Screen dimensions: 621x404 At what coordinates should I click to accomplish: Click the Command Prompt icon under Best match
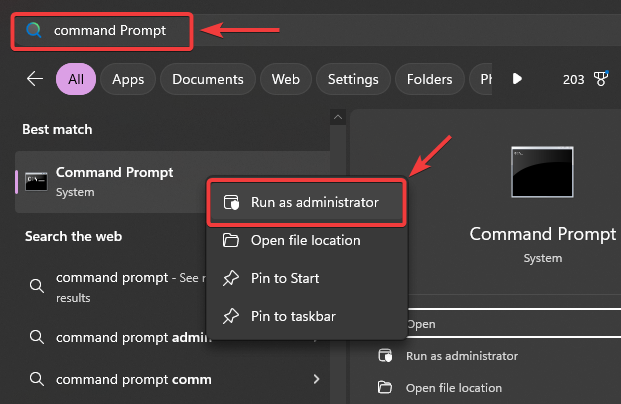point(36,181)
